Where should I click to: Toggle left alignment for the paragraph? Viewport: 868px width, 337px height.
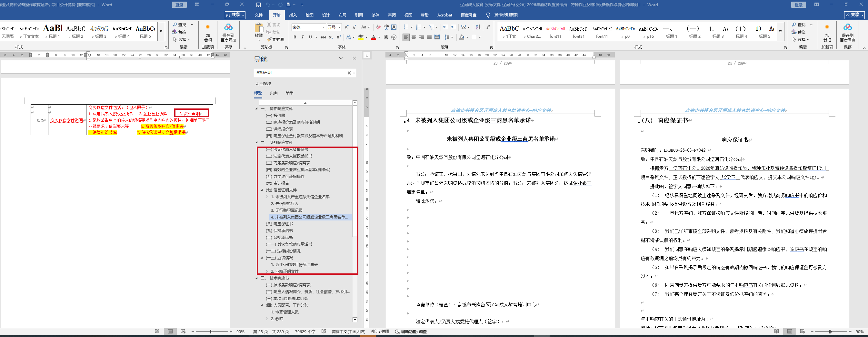pos(406,37)
